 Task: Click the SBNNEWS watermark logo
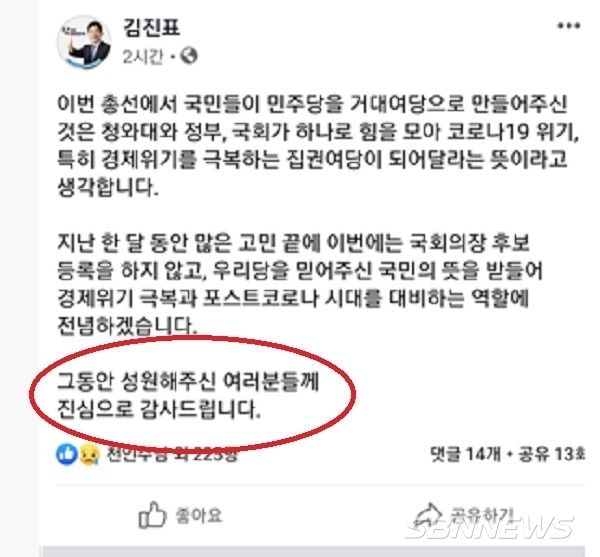tap(489, 527)
